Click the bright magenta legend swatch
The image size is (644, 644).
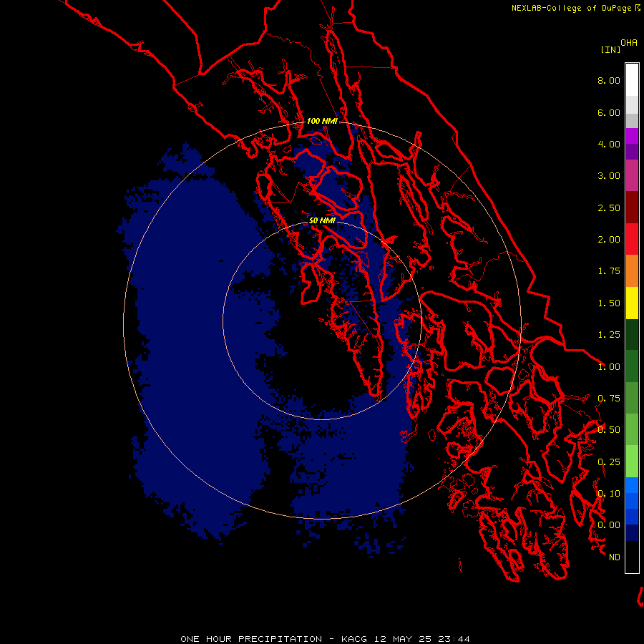tap(632, 136)
